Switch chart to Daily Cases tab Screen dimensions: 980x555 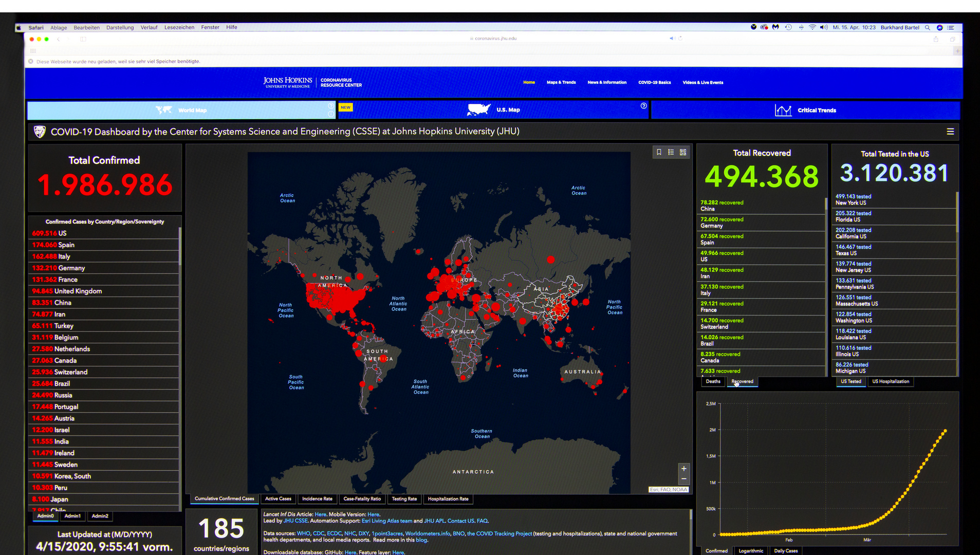[x=786, y=551]
